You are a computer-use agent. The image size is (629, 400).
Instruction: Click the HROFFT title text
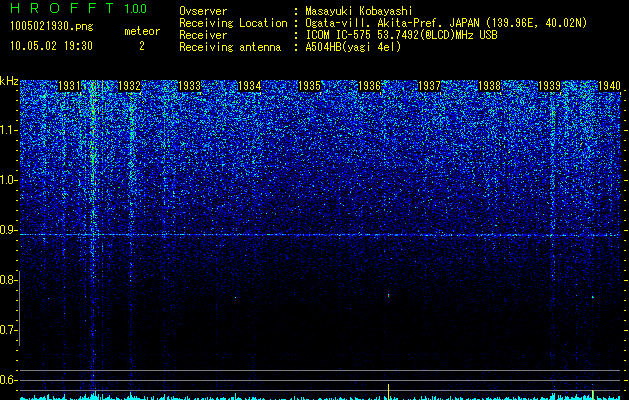click(x=62, y=8)
